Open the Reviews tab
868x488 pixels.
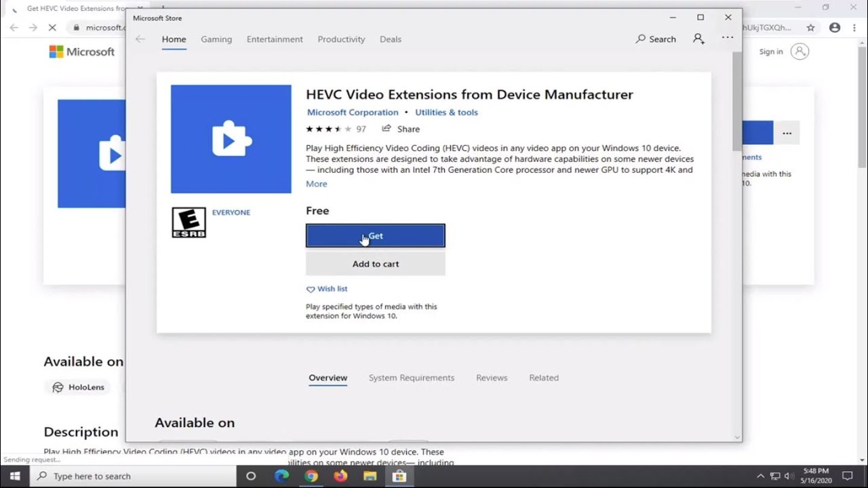pos(492,378)
